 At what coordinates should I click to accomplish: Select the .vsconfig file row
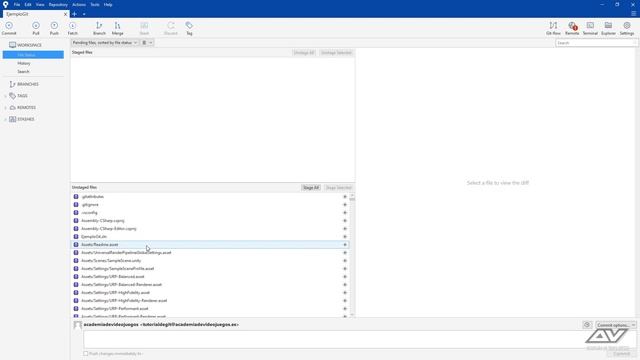(210, 213)
